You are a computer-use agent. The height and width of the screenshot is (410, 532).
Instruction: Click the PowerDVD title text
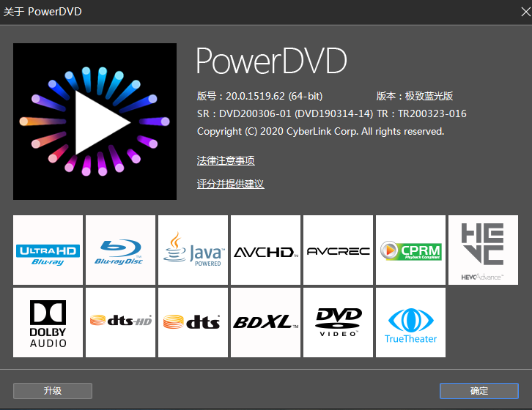click(271, 61)
